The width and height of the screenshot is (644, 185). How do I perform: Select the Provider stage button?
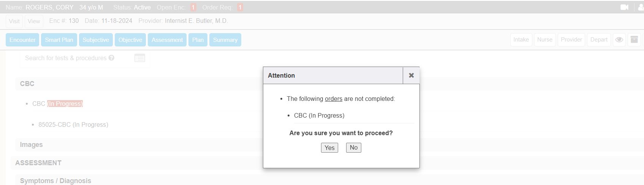coord(571,40)
